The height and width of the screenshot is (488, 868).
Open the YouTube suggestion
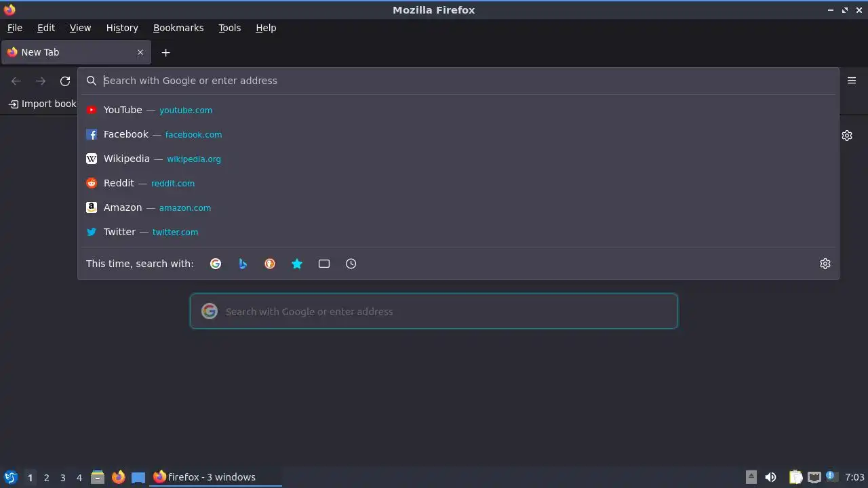click(458, 110)
